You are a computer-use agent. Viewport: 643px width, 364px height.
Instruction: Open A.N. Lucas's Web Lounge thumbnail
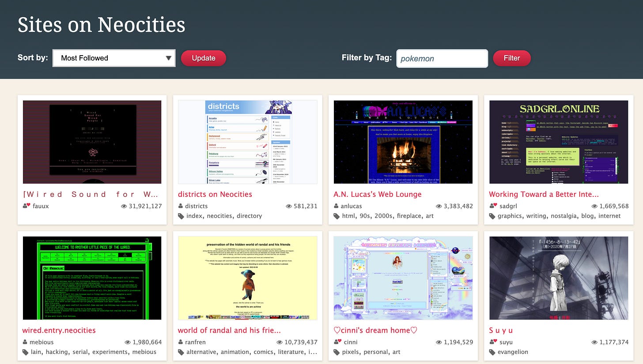(403, 142)
